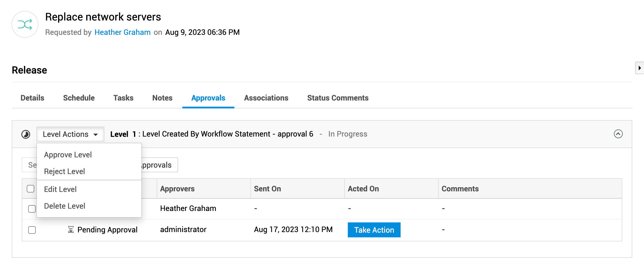Open the Tasks tab

pyautogui.click(x=123, y=98)
